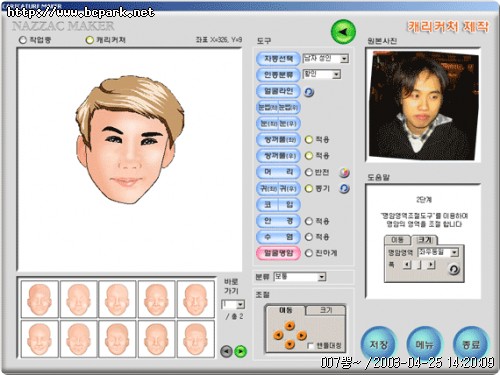Open the hair color wheel icon
The image size is (500, 375).
(x=344, y=172)
